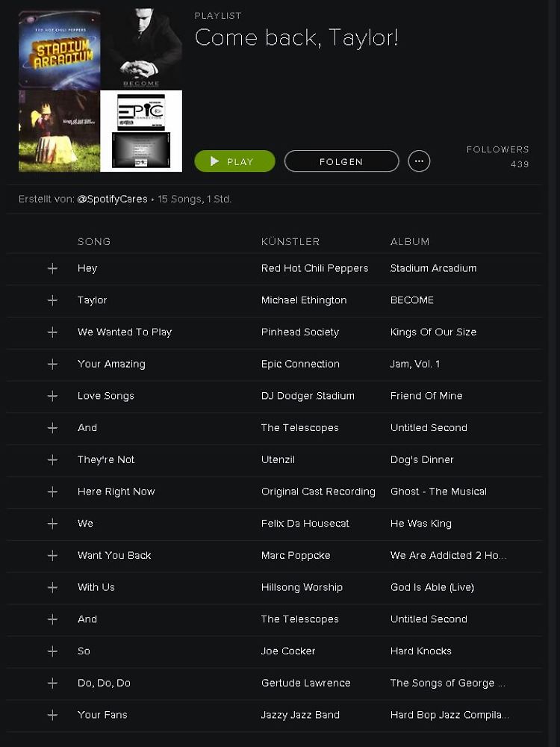Open the Stadium Arcadium album link

pyautogui.click(x=433, y=268)
